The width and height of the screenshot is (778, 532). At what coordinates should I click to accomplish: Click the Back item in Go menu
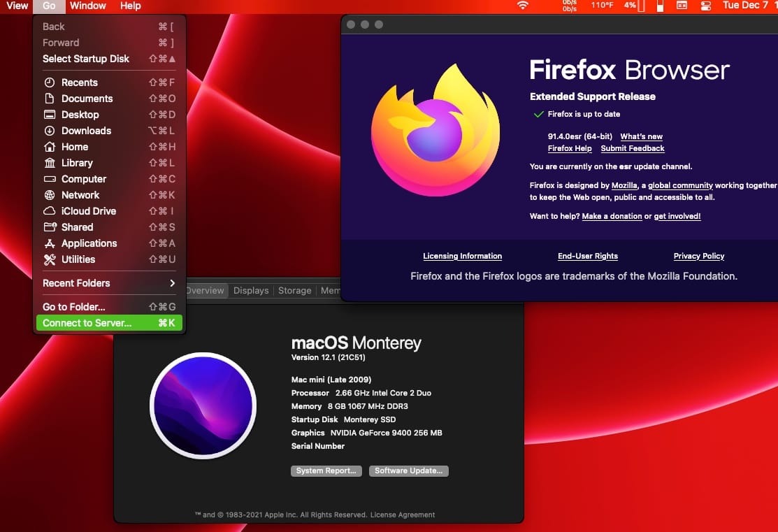[109, 27]
